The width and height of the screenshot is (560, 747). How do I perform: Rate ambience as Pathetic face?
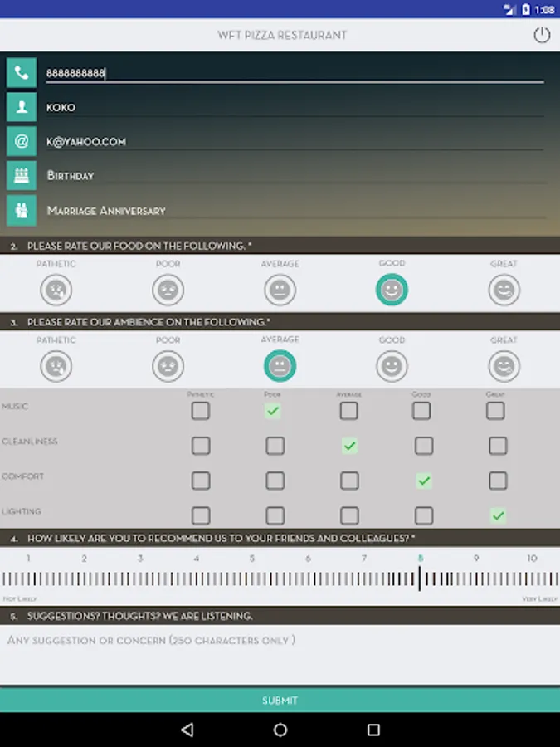tap(56, 366)
